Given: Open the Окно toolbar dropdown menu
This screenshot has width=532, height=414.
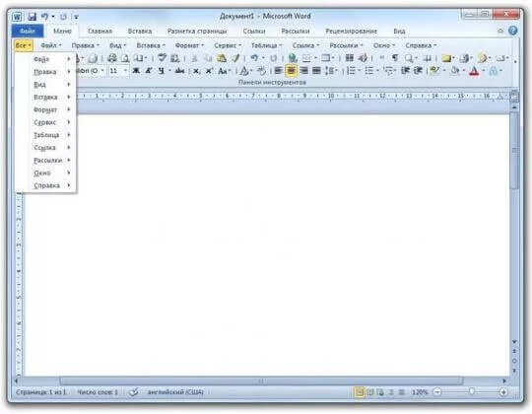Looking at the screenshot, I should coord(384,45).
